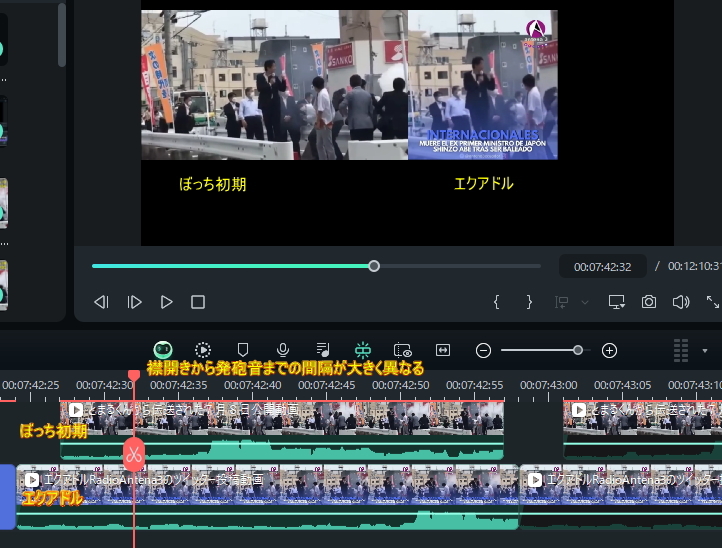The height and width of the screenshot is (548, 722).
Task: Open the preview volume speaker control
Action: [681, 302]
